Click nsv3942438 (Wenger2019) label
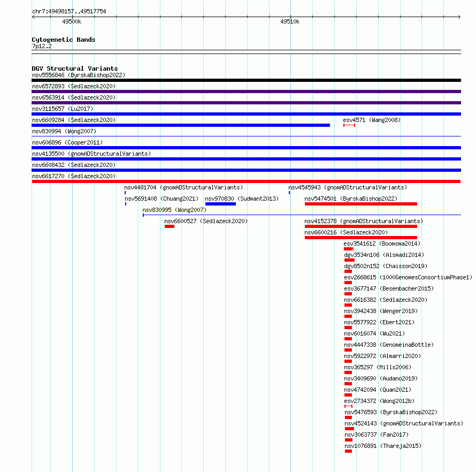The height and width of the screenshot is (472, 476). (x=381, y=311)
